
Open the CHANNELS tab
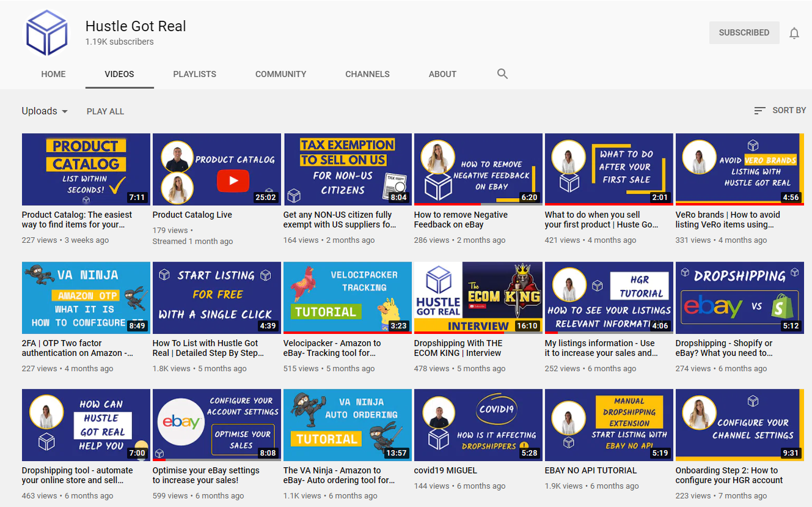[367, 74]
